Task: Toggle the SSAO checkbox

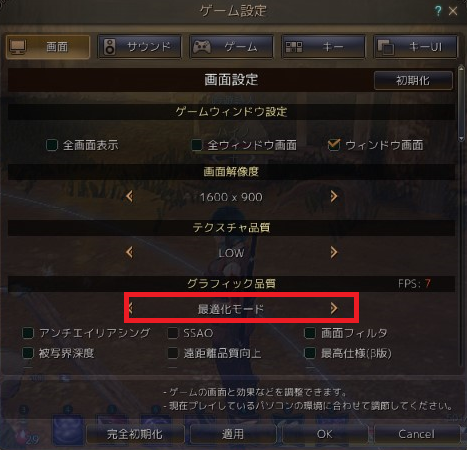Action: click(x=173, y=333)
